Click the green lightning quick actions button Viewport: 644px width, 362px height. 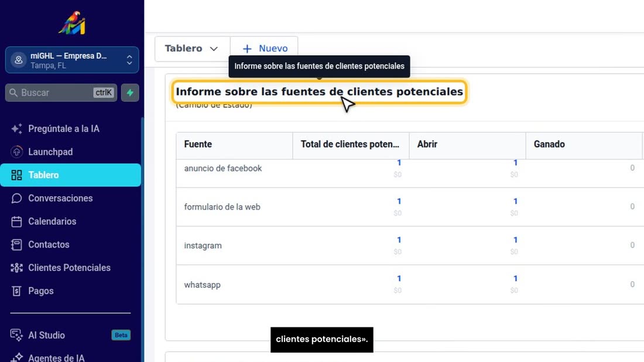(130, 93)
